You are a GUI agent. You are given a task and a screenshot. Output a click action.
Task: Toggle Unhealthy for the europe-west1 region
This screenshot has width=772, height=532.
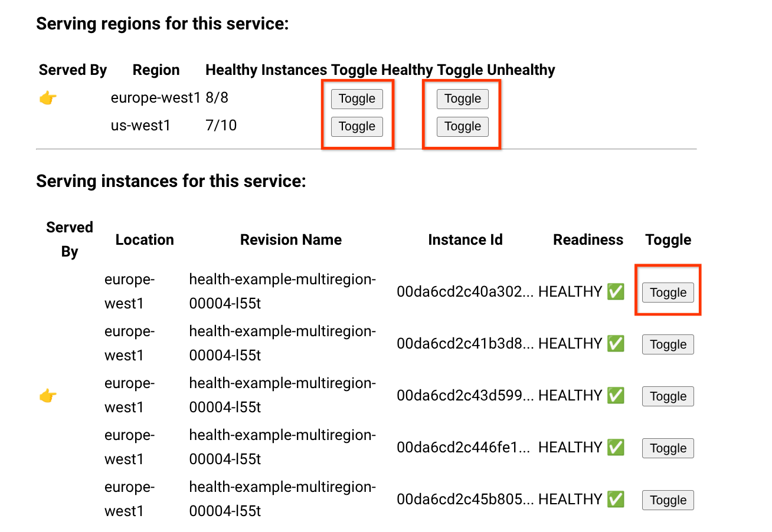[x=462, y=98]
